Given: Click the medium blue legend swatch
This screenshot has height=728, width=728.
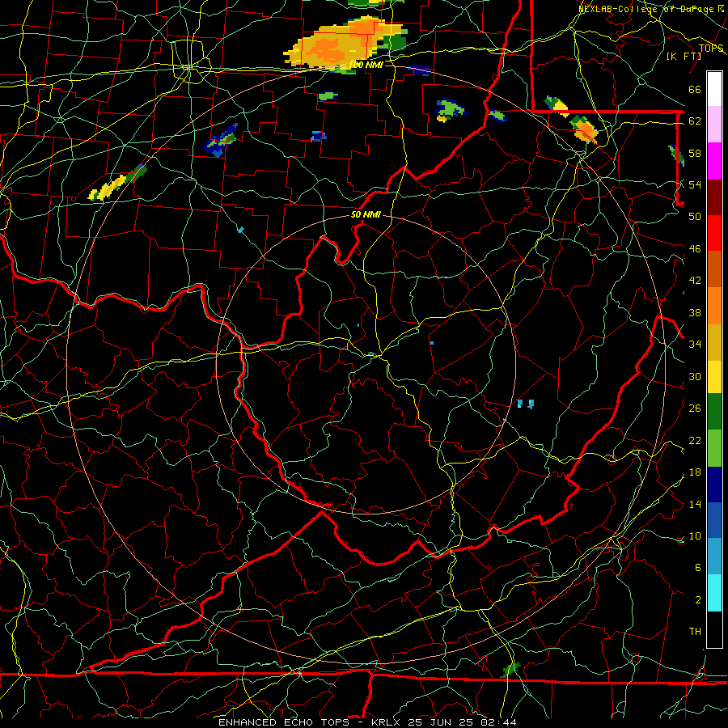Looking at the screenshot, I should 714,520.
